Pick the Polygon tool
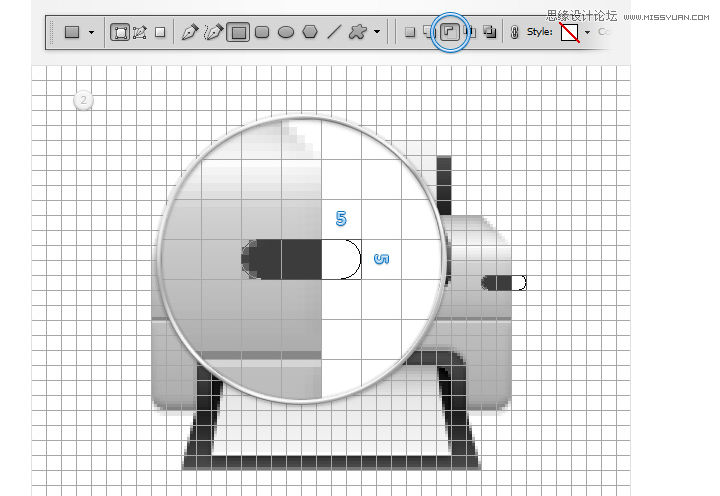This screenshot has width=720, height=496. tap(310, 32)
